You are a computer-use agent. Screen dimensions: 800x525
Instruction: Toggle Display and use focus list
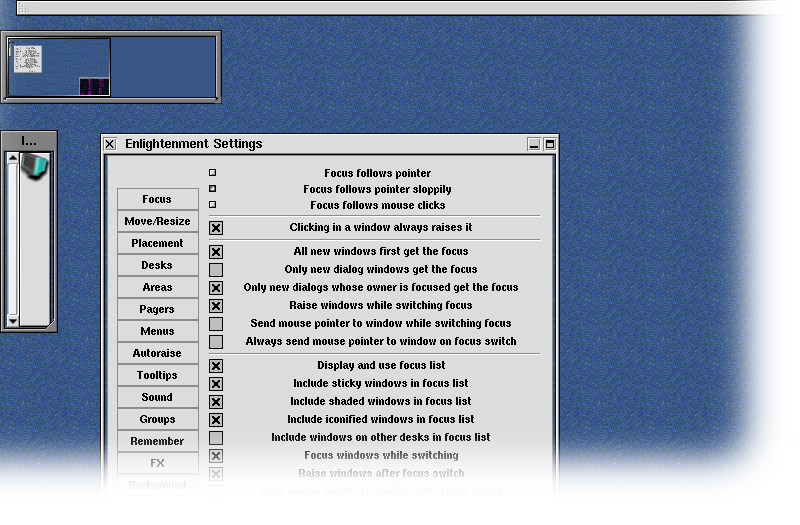click(x=216, y=366)
